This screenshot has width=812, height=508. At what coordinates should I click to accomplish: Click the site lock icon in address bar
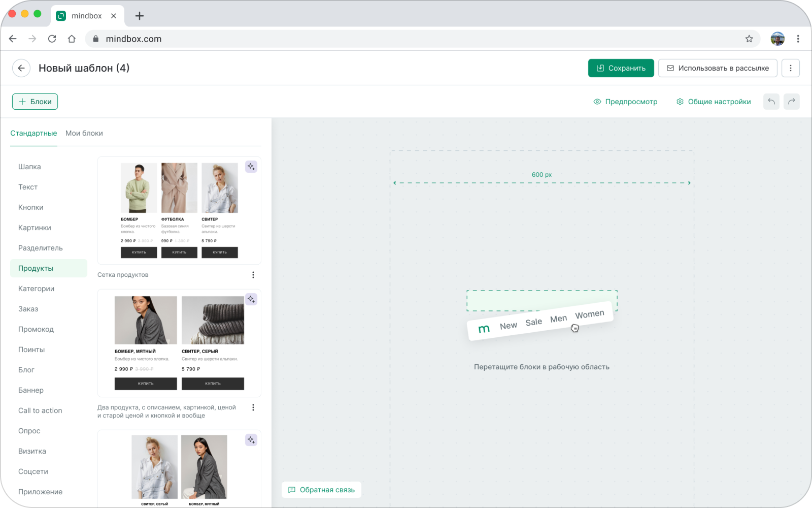click(x=95, y=39)
